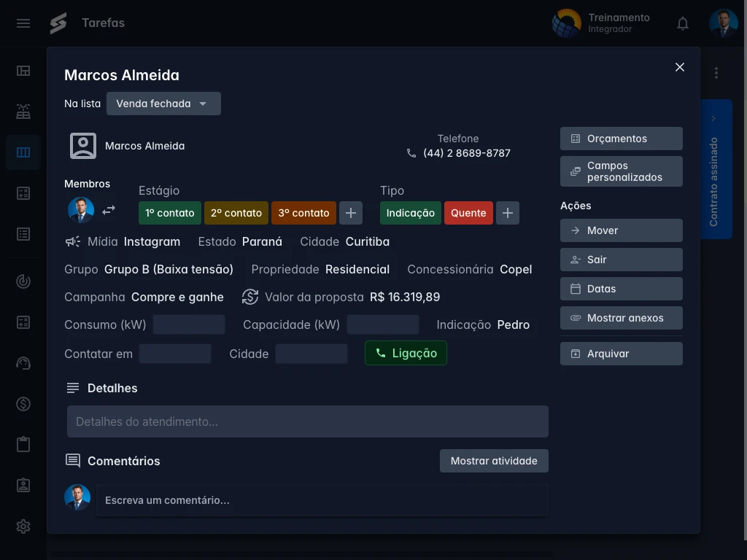Open the Datas action
747x560 pixels.
point(622,289)
